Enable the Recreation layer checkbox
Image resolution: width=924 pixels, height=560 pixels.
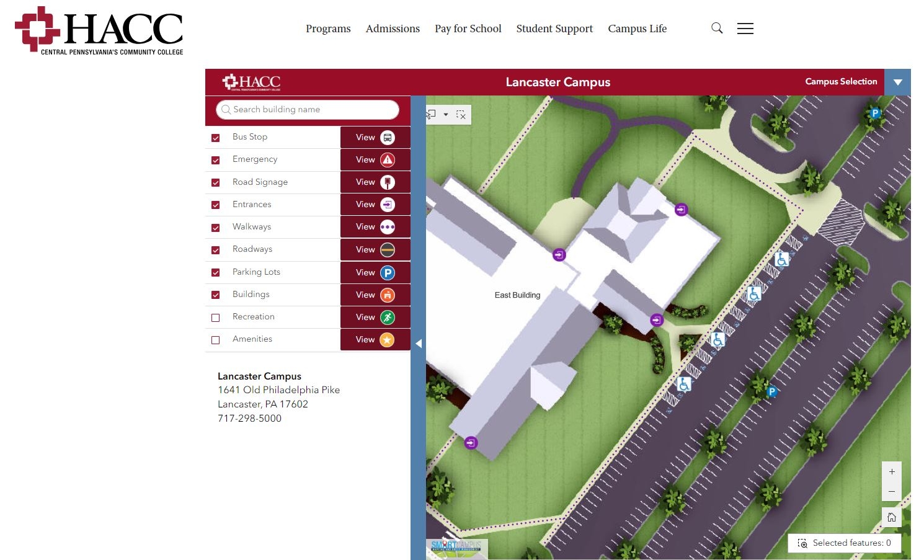click(x=216, y=318)
